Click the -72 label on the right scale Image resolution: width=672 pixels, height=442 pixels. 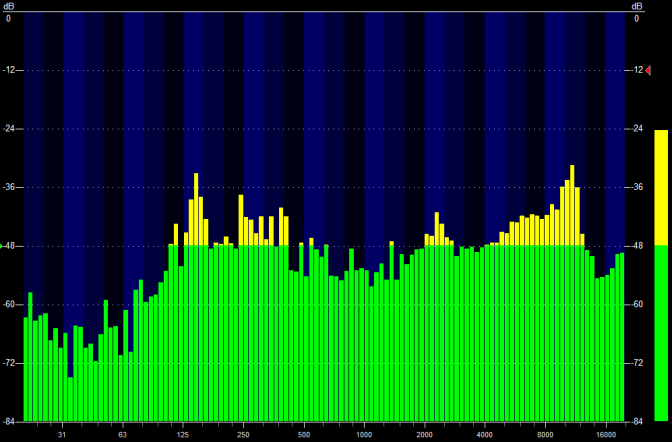[637, 363]
